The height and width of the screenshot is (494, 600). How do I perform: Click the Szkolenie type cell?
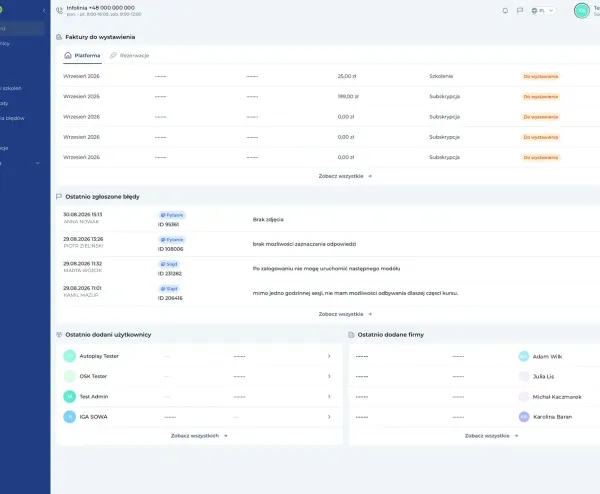441,77
